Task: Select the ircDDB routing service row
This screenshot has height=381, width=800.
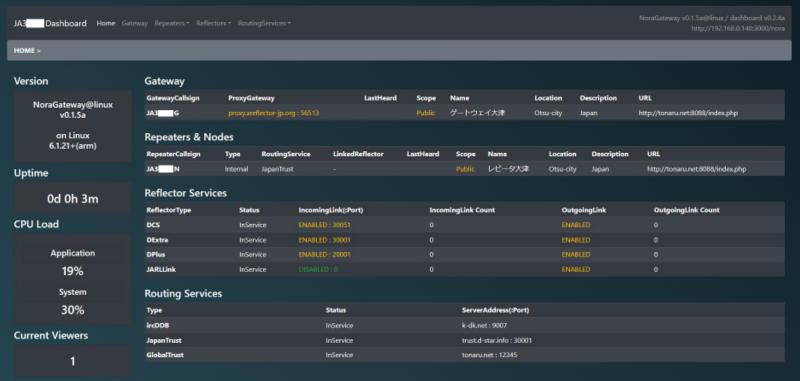Action: (x=464, y=325)
